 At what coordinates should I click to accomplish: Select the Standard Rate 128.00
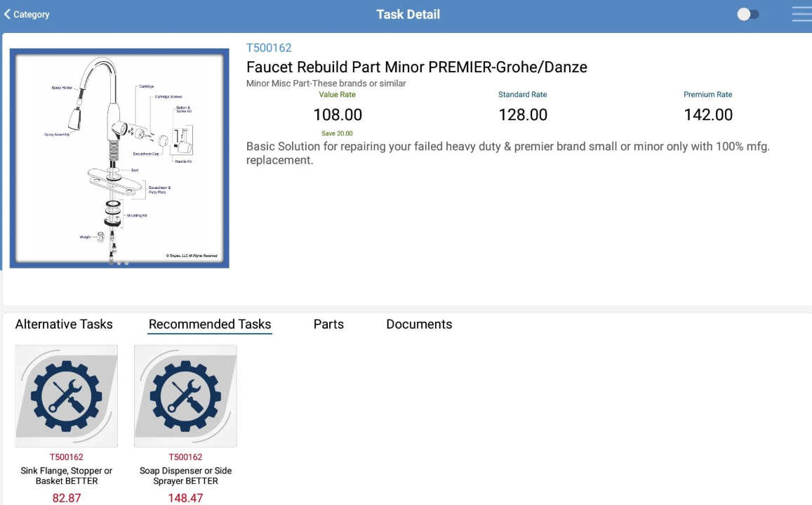523,114
